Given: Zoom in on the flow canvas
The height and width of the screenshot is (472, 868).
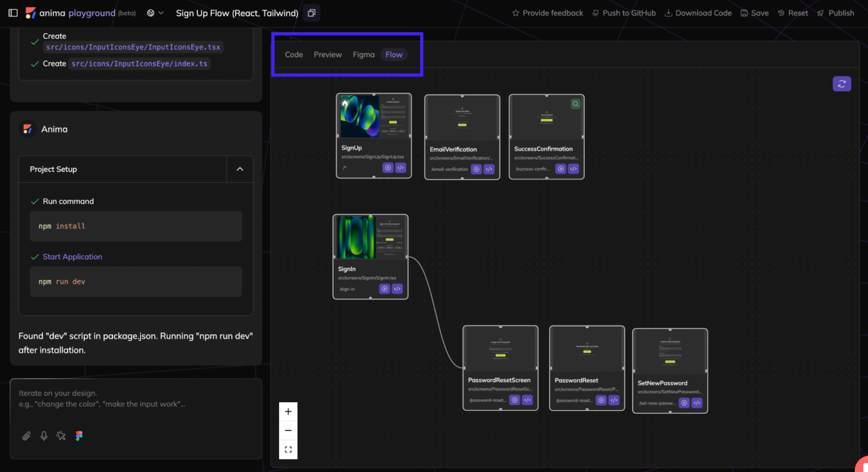Looking at the screenshot, I should (288, 412).
